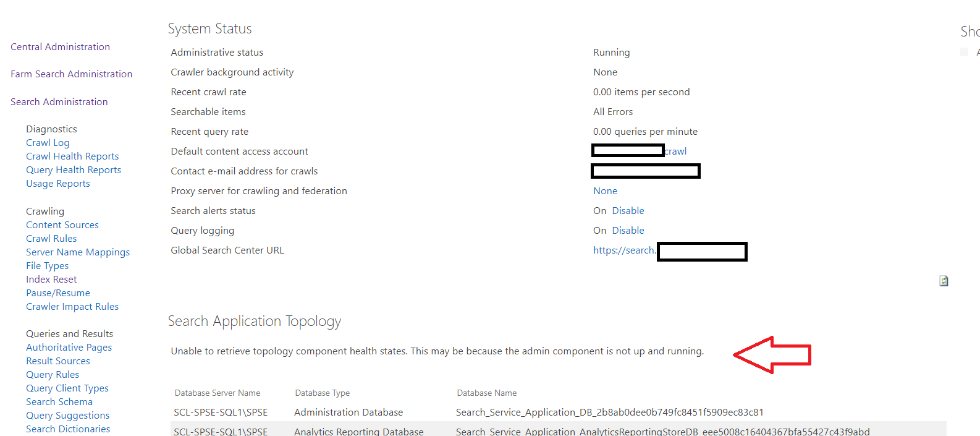Select the Database Name column header
980x436 pixels.
click(486, 393)
